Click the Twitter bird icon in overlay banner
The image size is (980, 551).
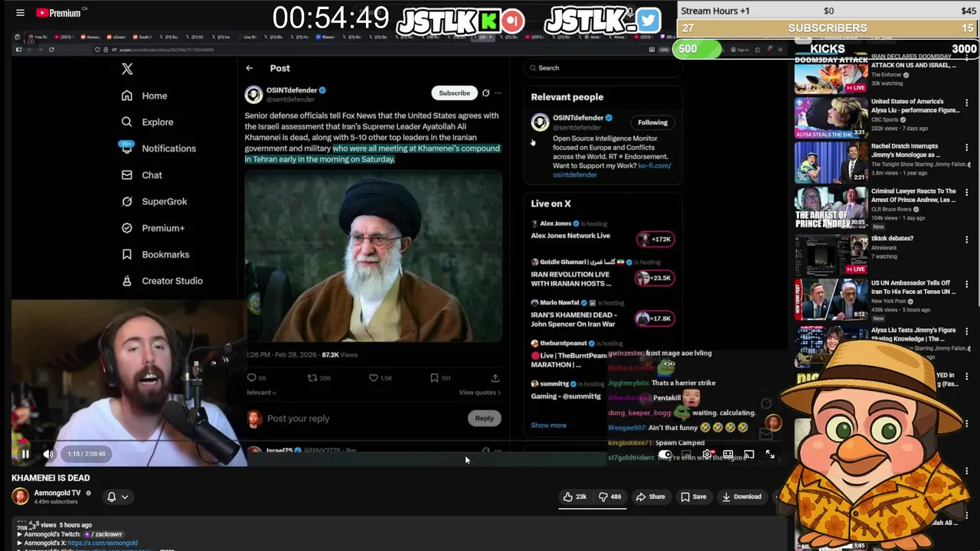(x=648, y=20)
